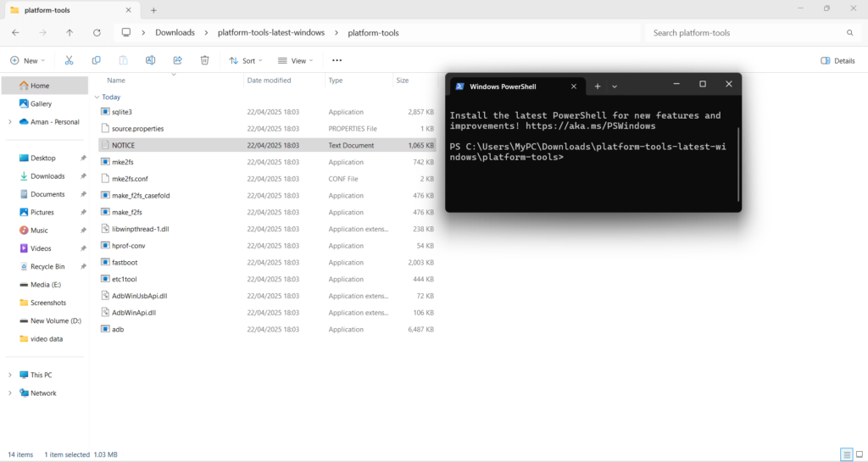Open the Videos folder in sidebar
Viewport: 868px width, 462px height.
point(41,248)
